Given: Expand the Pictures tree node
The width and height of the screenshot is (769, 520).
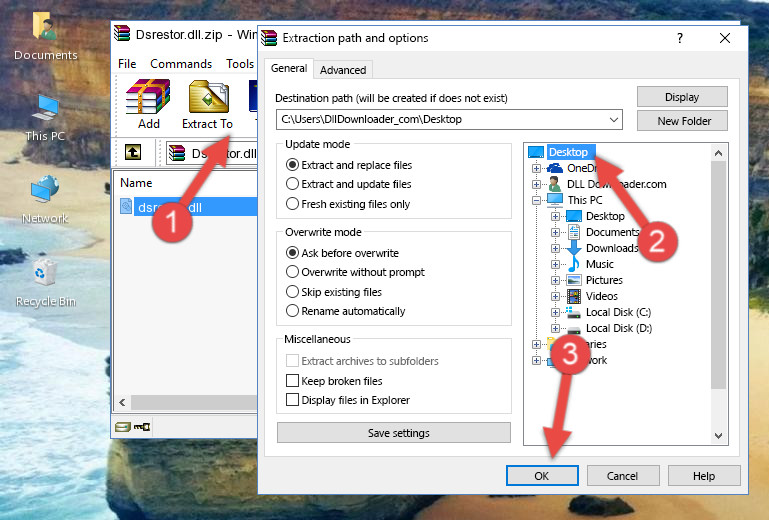Looking at the screenshot, I should (x=555, y=281).
